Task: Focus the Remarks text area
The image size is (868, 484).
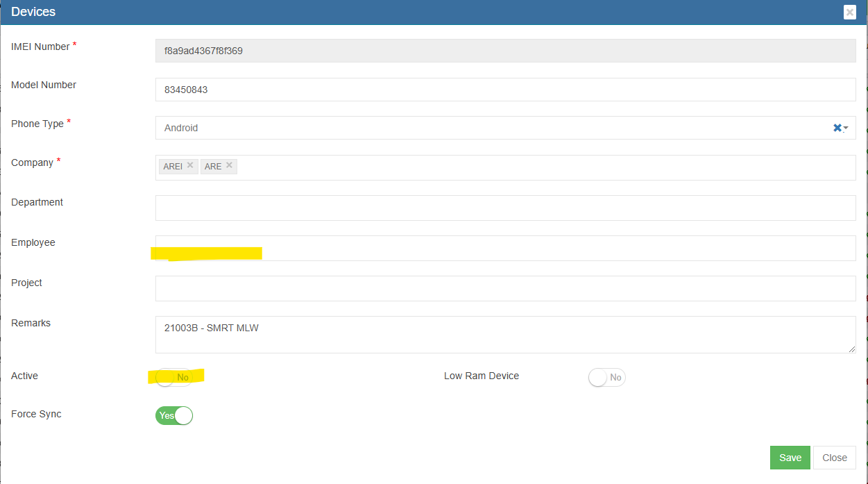Action: (x=505, y=335)
